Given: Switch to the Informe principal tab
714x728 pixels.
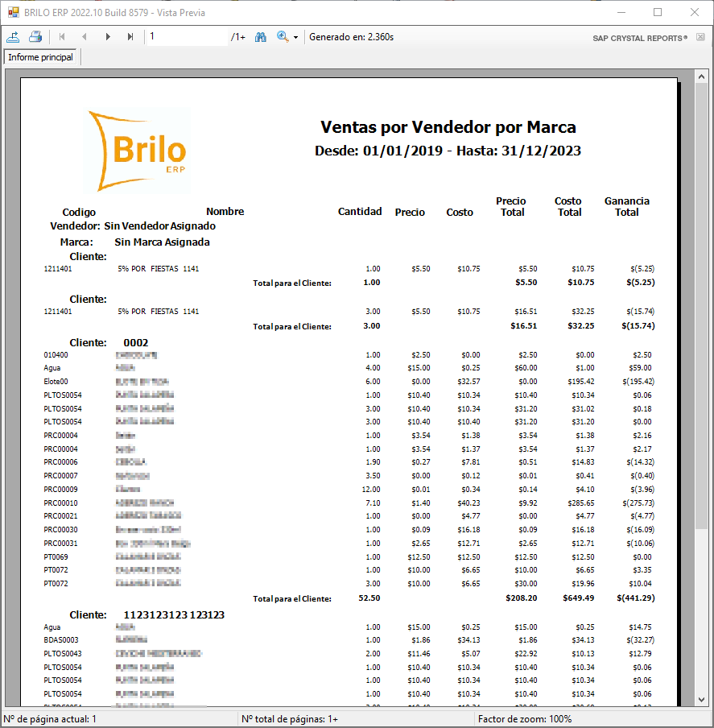Looking at the screenshot, I should coord(39,57).
